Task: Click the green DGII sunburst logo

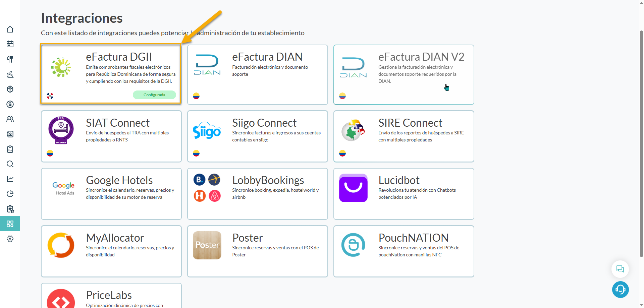Action: [61, 67]
